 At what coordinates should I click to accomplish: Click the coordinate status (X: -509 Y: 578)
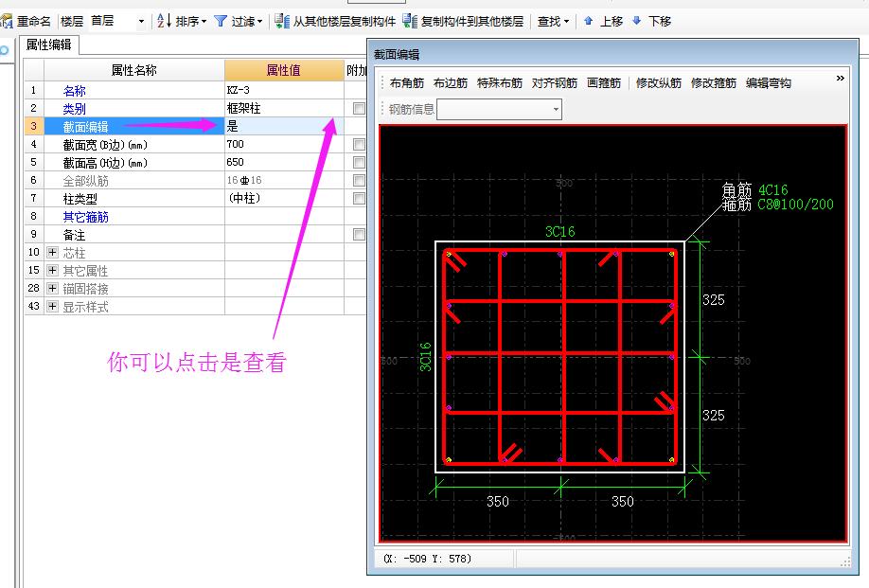tap(427, 559)
